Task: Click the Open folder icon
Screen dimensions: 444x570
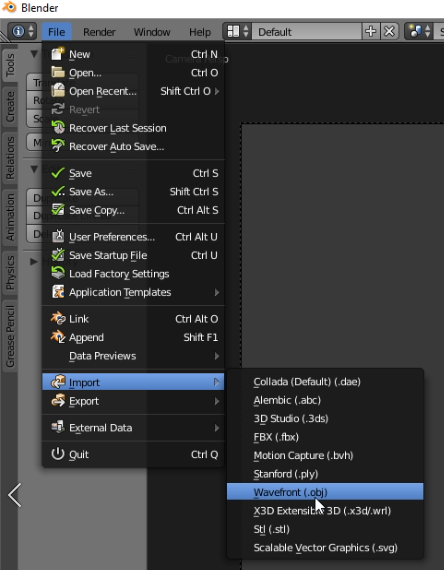Action: (x=57, y=72)
